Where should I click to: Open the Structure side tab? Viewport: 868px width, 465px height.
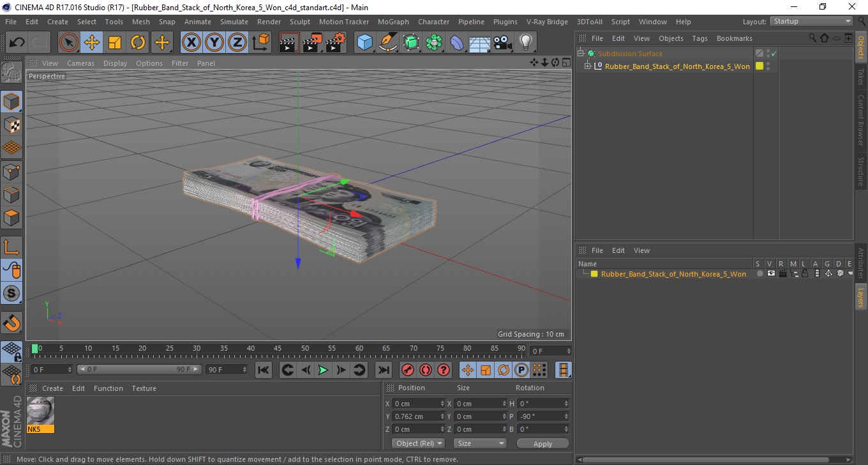(x=861, y=171)
